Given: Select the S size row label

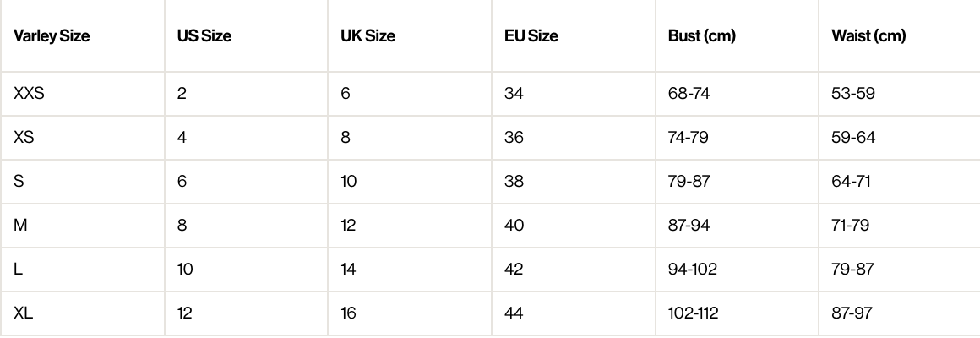Looking at the screenshot, I should click(x=19, y=181).
